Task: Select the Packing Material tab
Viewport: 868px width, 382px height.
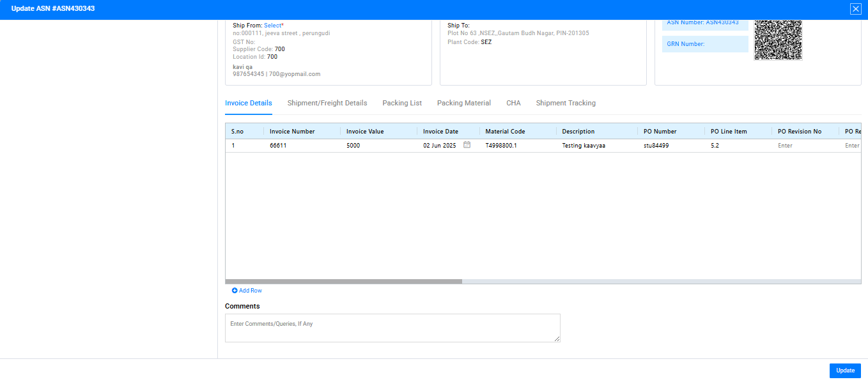Action: coord(464,103)
